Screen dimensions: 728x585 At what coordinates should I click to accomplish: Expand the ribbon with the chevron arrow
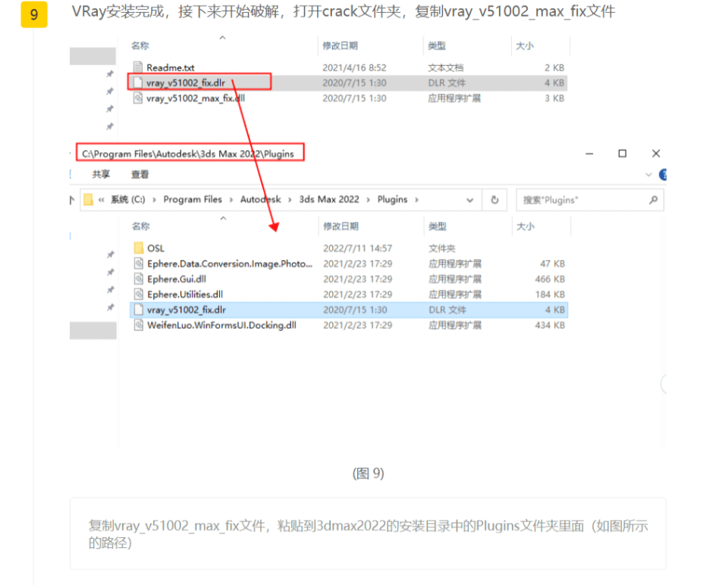coord(648,174)
